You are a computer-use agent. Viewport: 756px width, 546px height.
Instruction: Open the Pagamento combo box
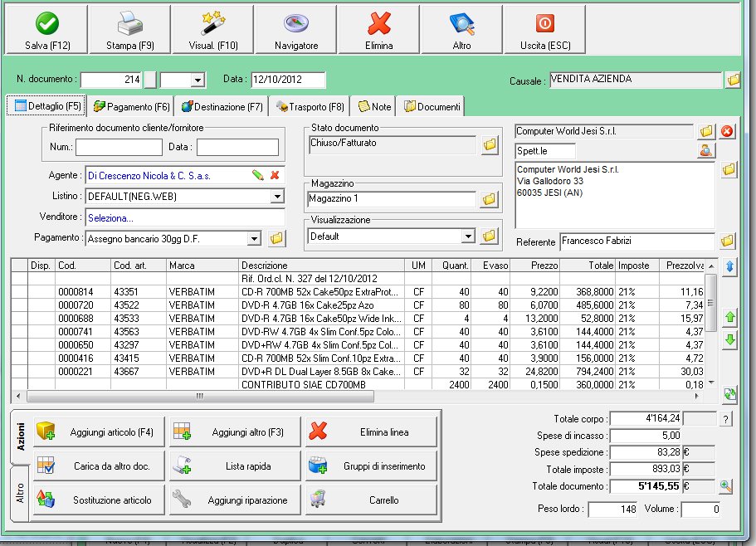[255, 239]
